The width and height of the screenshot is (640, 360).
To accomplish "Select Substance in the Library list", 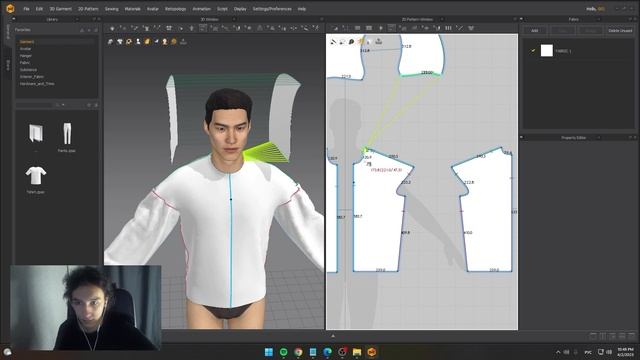I will coord(28,69).
